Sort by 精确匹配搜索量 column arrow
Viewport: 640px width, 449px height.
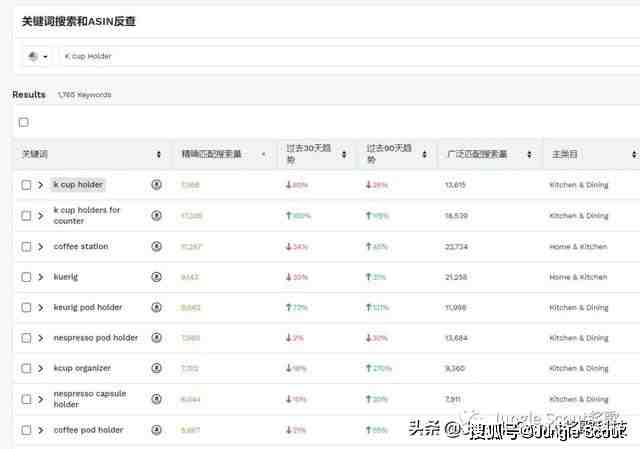point(264,154)
